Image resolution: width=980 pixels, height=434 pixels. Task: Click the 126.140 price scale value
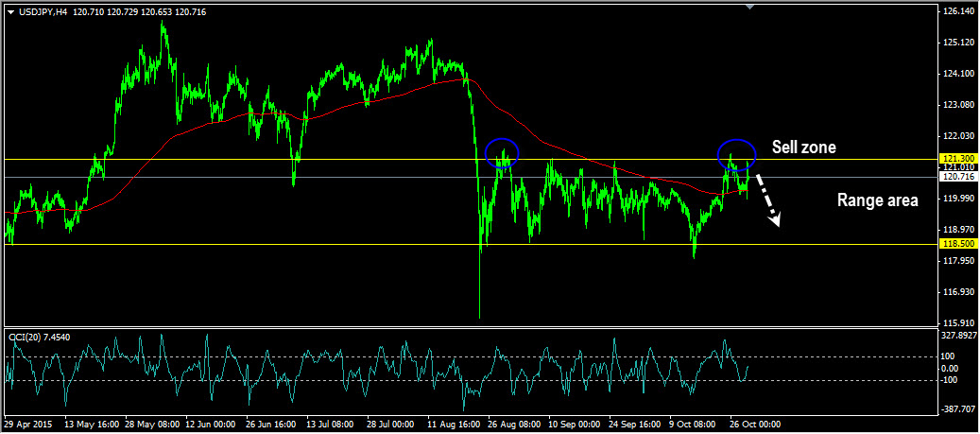tap(959, 11)
